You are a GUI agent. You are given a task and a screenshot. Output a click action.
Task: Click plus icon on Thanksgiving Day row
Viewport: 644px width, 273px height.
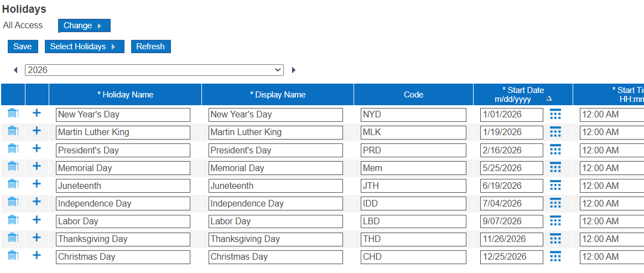[x=37, y=237]
